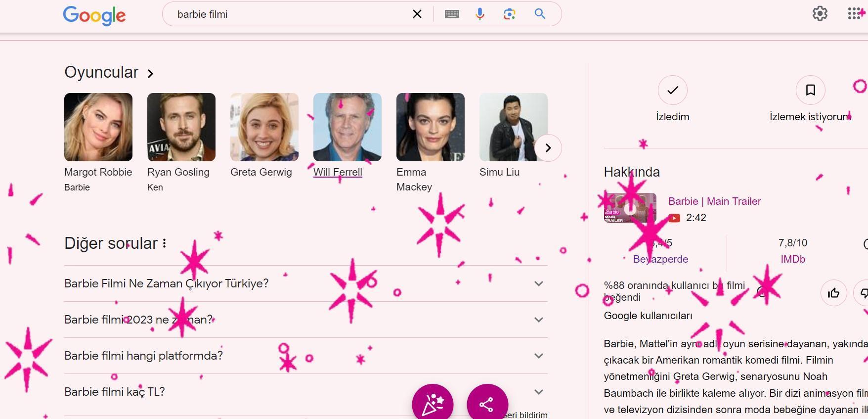This screenshot has height=419, width=868.
Task: Open Will Ferrell's photo
Action: coord(347,127)
